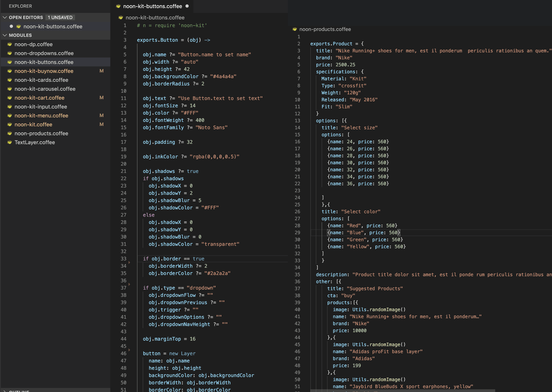Click the 'Suggested Products' string
The width and height of the screenshot is (552, 392).
coord(375,289)
